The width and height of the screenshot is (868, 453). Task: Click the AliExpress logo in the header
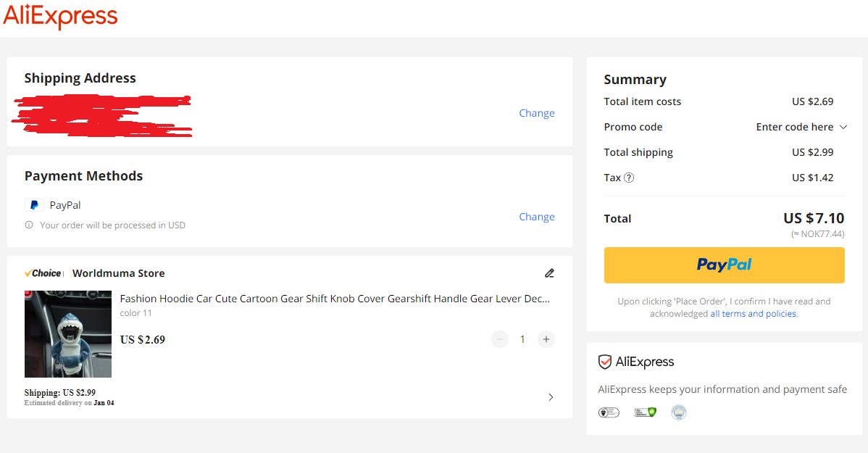(60, 16)
